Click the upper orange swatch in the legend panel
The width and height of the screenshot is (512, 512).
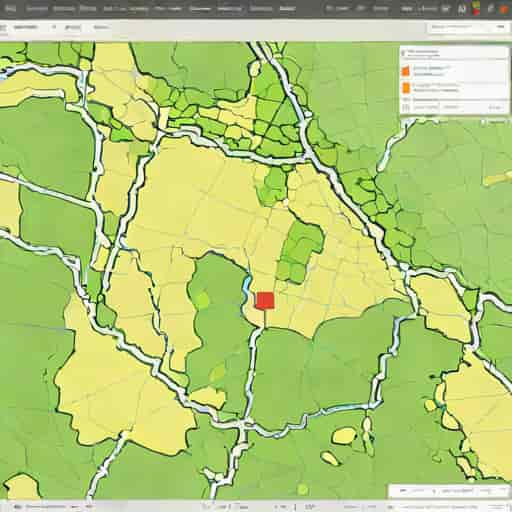coord(406,71)
